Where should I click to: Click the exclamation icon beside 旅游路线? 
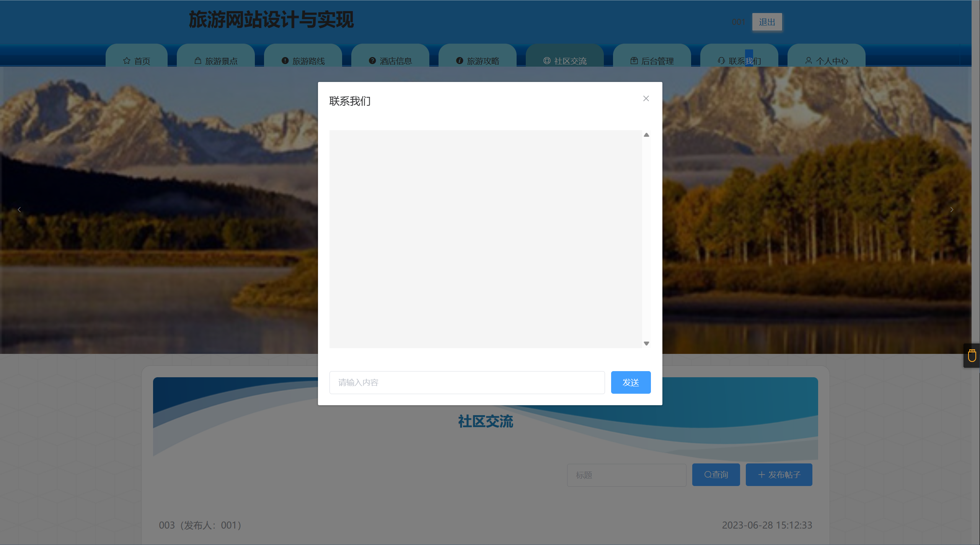[x=285, y=61]
